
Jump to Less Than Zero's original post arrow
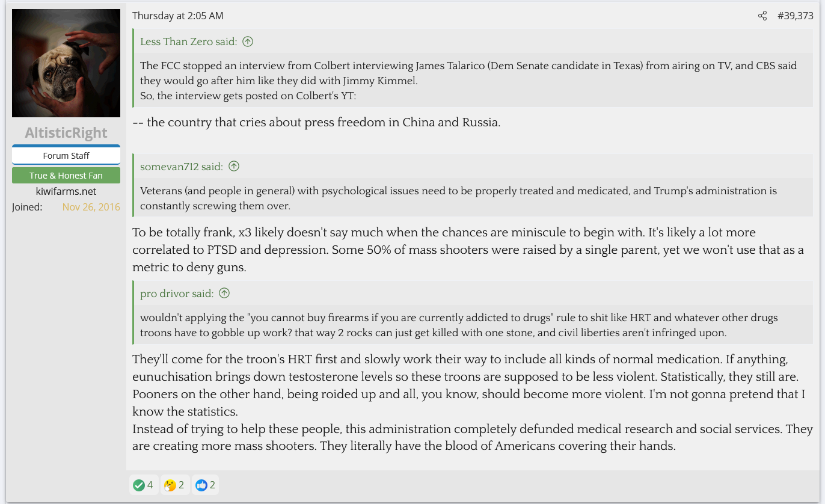pyautogui.click(x=248, y=41)
